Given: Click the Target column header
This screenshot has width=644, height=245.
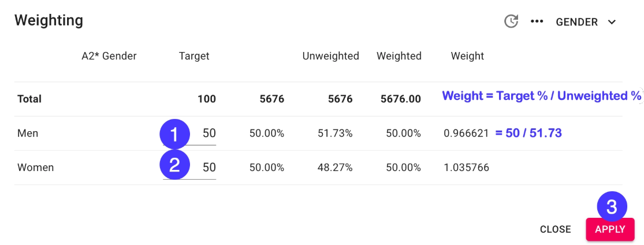Looking at the screenshot, I should (x=194, y=56).
